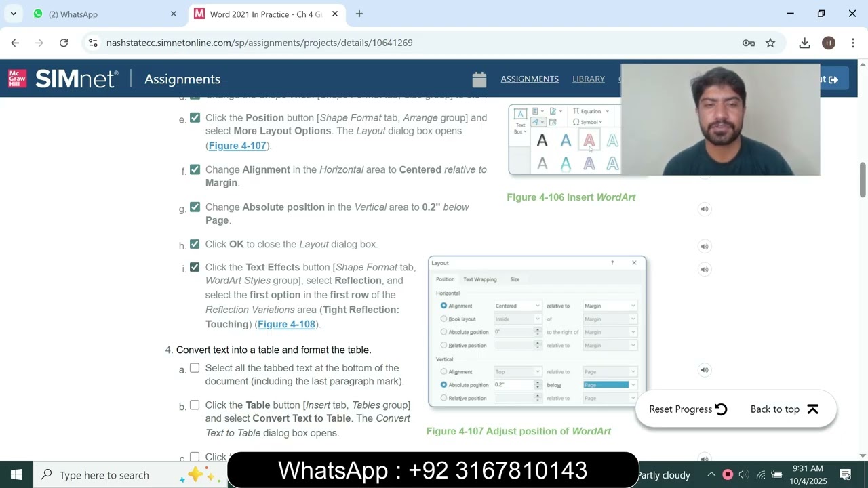Click the red recording tray icon
This screenshot has height=488, width=868.
[728, 475]
